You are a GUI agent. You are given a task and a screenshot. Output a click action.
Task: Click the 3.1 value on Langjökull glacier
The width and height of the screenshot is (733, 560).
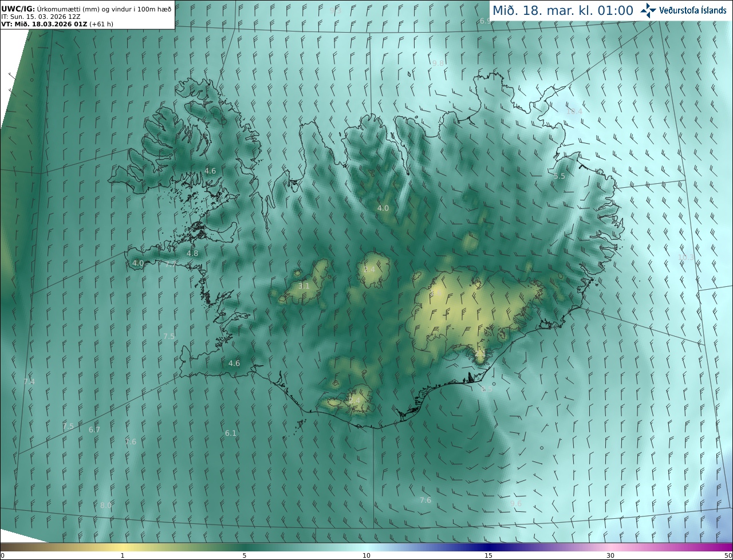304,286
